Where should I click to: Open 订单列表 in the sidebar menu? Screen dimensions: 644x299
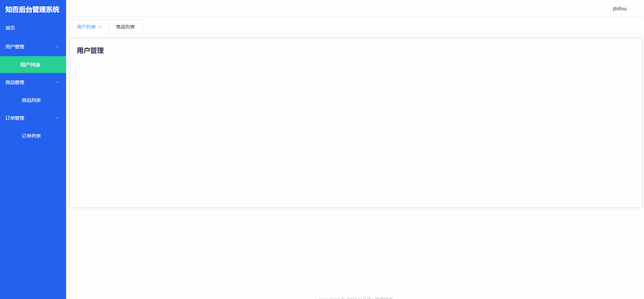click(x=33, y=136)
